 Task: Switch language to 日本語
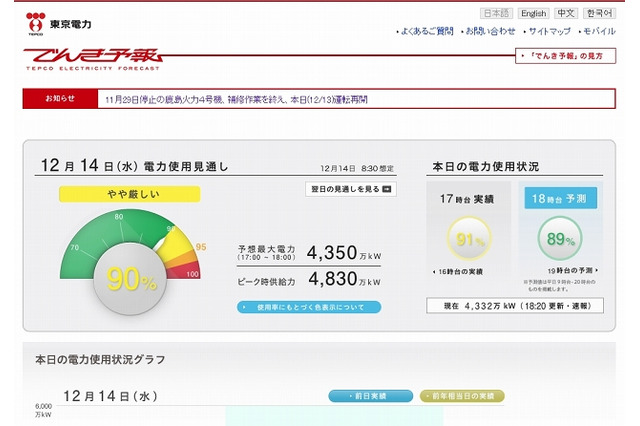tap(496, 13)
